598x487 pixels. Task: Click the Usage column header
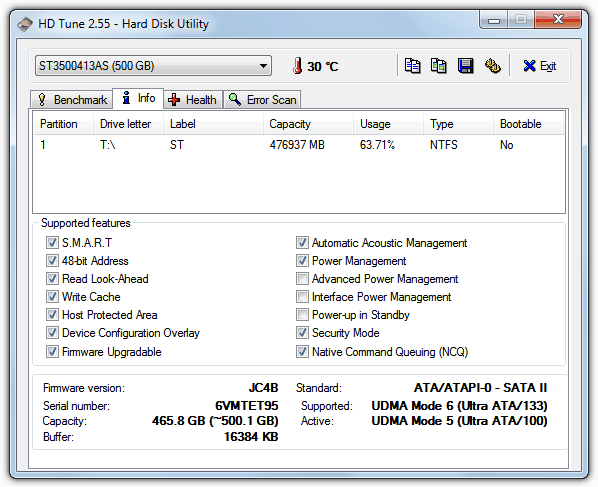[x=388, y=124]
